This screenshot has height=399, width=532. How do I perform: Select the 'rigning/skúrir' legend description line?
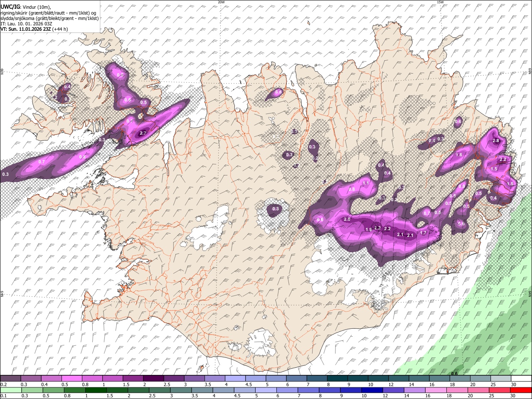coord(48,12)
